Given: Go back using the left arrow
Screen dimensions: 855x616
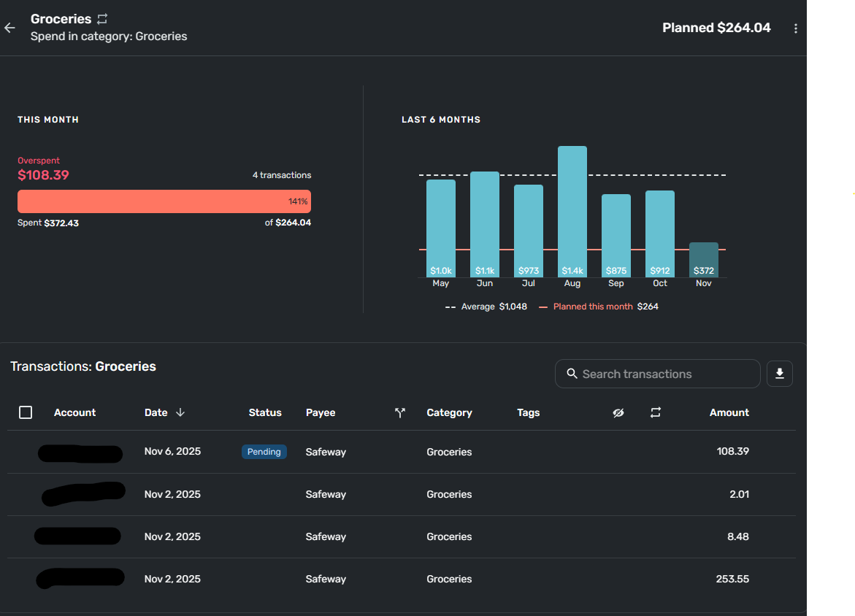Looking at the screenshot, I should pyautogui.click(x=9, y=28).
